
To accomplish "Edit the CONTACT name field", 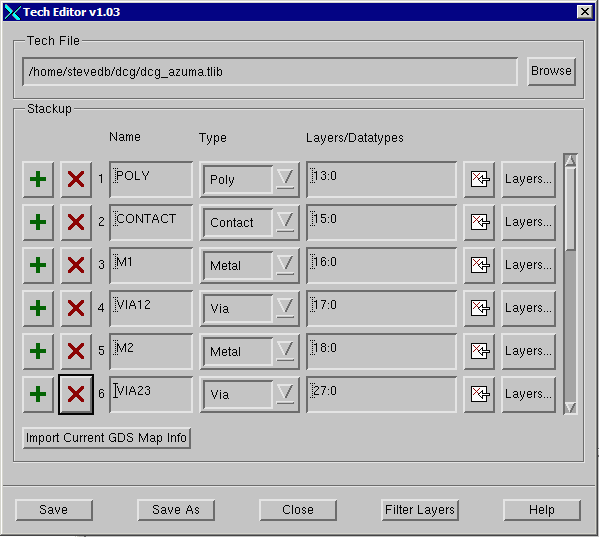I will [x=151, y=222].
